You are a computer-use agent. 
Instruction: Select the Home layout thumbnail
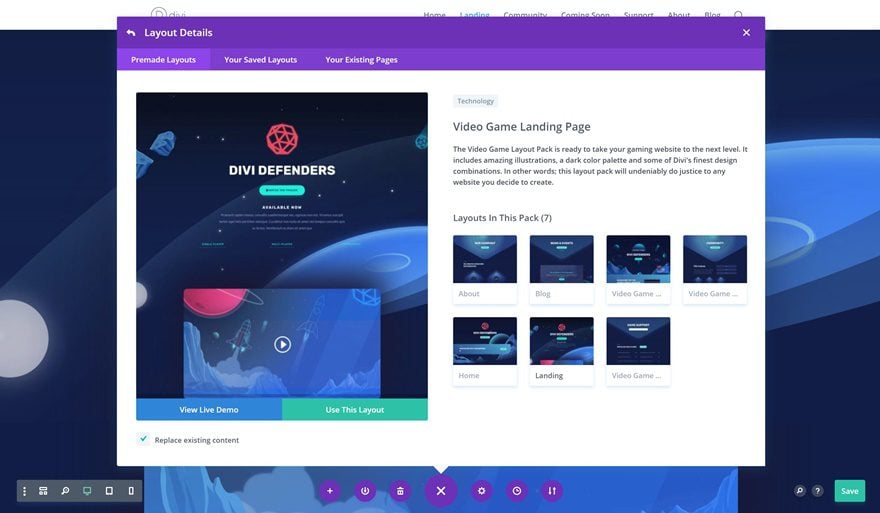(x=485, y=351)
